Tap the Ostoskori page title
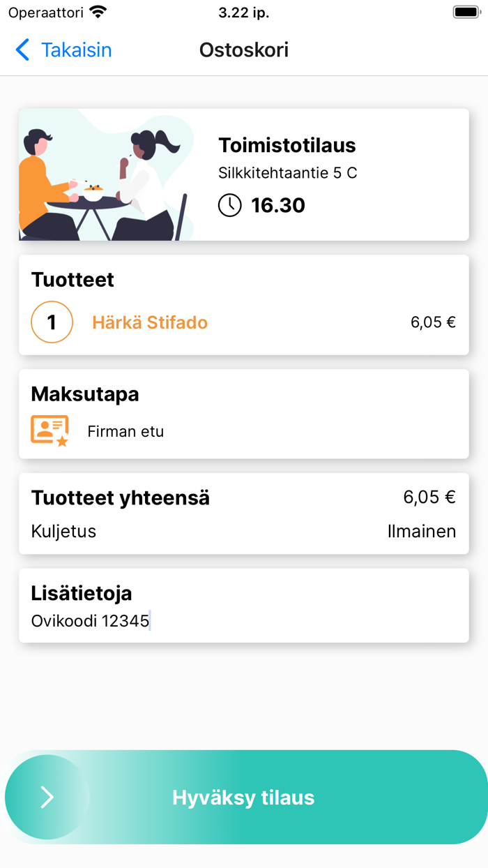The width and height of the screenshot is (488, 868). pos(244,50)
